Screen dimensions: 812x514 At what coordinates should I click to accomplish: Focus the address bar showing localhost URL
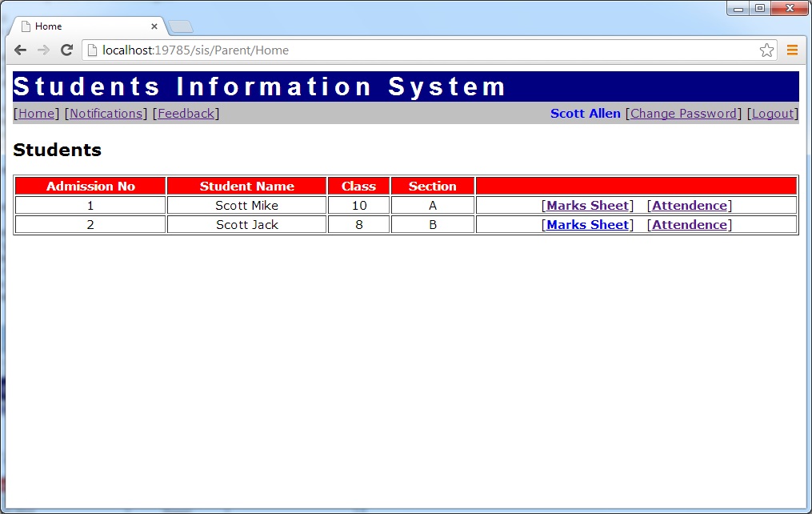coord(429,50)
